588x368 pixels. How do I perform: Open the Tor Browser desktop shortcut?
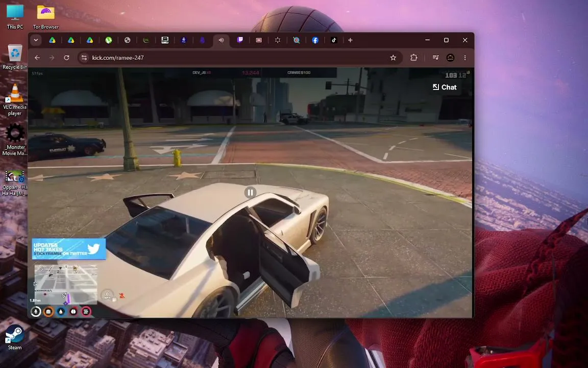[x=46, y=17]
